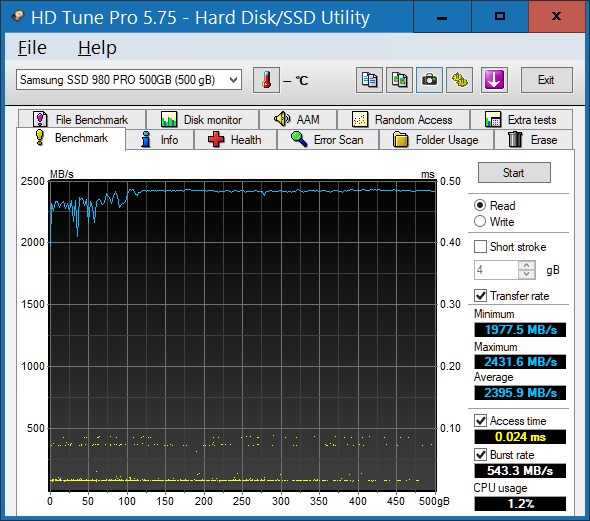
Task: Minimize the HD Tune Pro window
Action: tap(442, 17)
